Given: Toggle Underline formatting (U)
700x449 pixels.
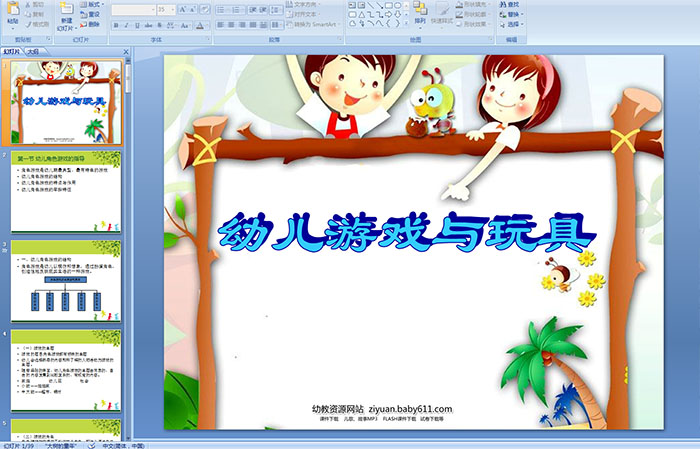Looking at the screenshot, I should pos(137,25).
